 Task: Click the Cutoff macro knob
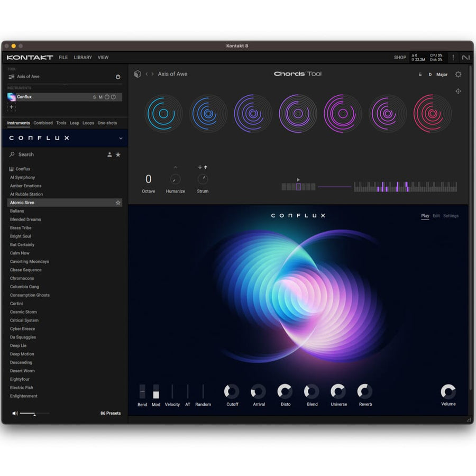point(232,391)
